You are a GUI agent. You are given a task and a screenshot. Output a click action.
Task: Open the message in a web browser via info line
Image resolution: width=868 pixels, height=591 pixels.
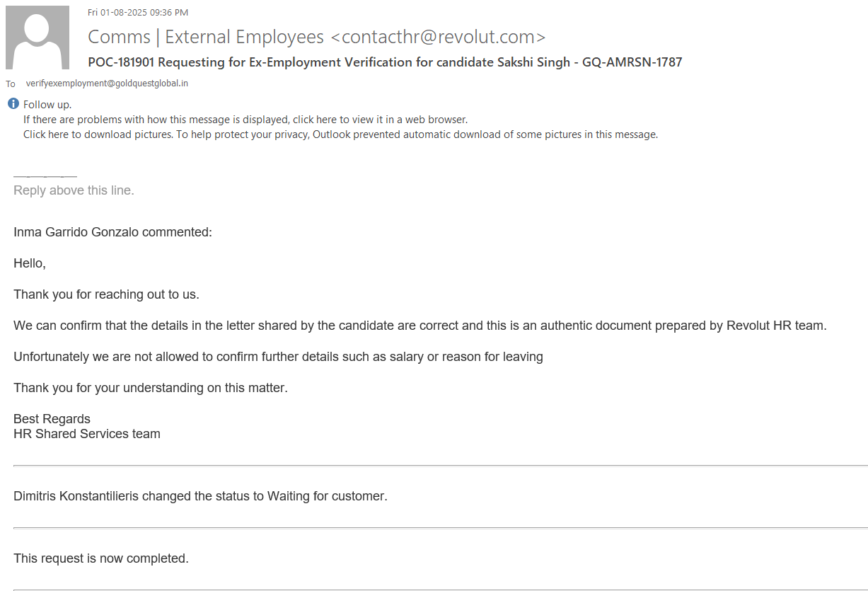coord(245,120)
